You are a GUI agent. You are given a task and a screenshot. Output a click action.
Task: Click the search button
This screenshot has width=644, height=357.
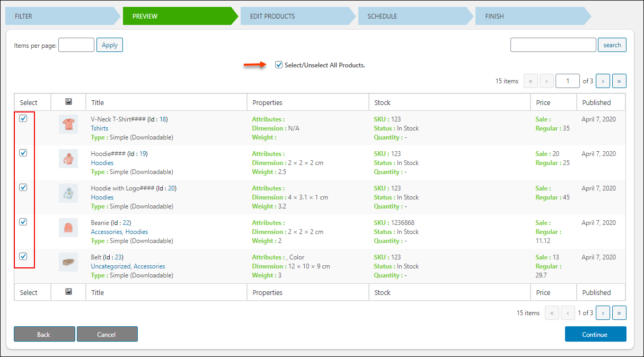coord(612,45)
